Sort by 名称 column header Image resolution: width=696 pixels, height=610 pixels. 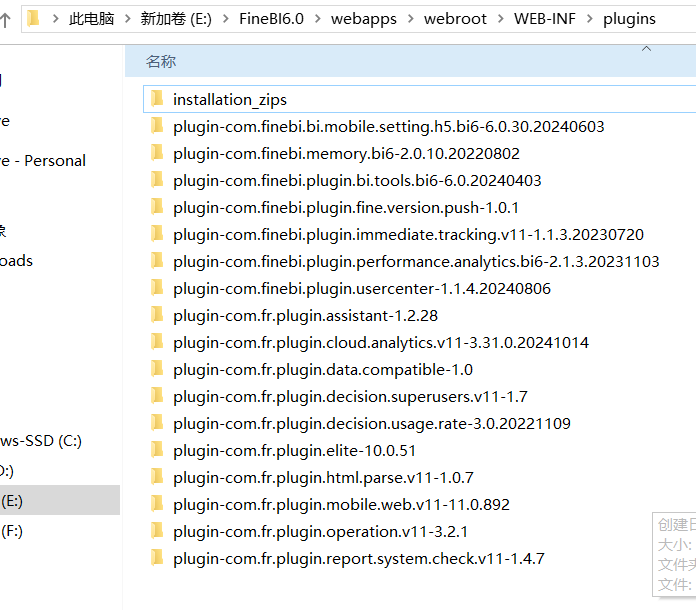pyautogui.click(x=161, y=61)
